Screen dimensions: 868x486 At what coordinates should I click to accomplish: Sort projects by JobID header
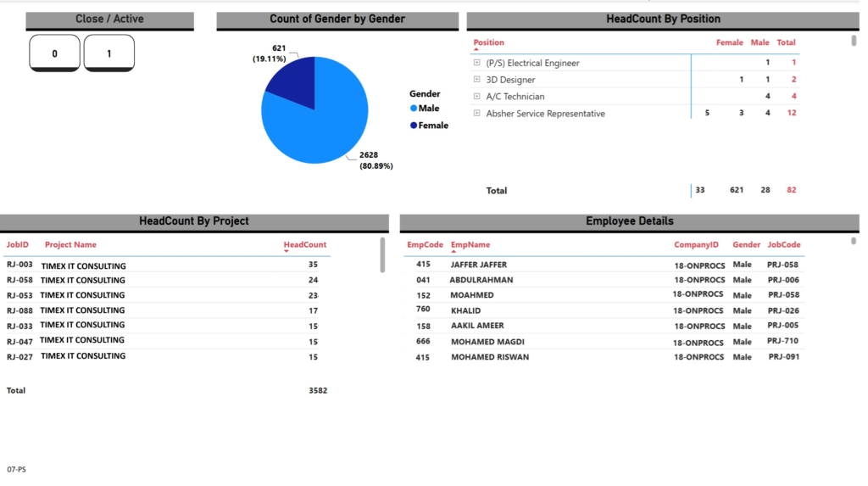(17, 244)
